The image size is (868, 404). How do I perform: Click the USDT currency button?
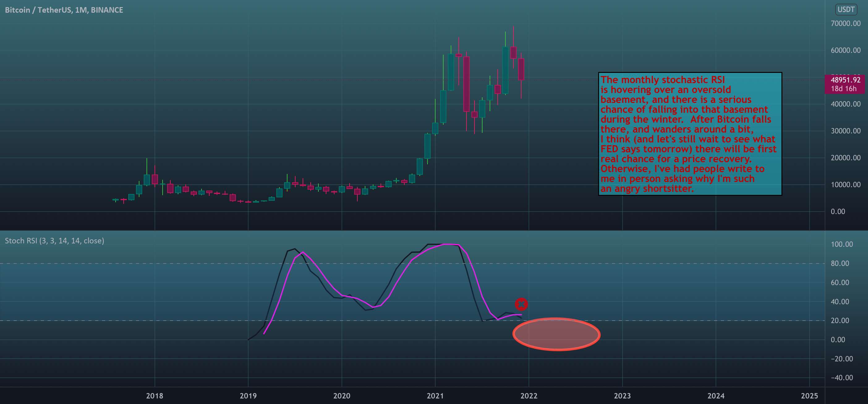(x=846, y=10)
